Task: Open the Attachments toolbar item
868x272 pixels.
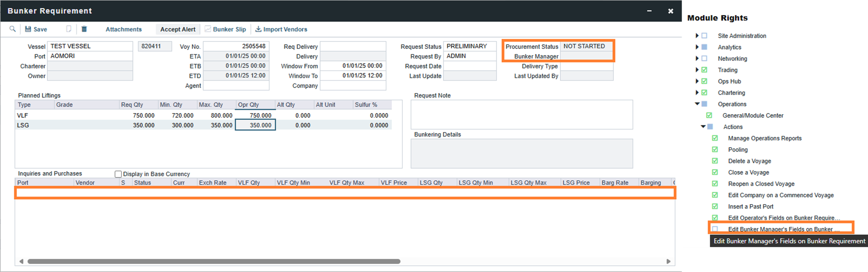Action: coord(124,29)
